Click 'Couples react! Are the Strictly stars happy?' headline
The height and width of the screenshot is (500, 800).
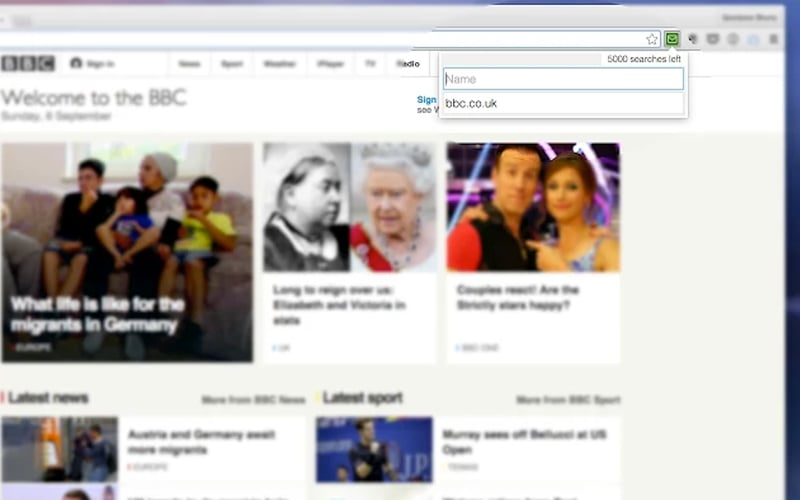tap(518, 297)
